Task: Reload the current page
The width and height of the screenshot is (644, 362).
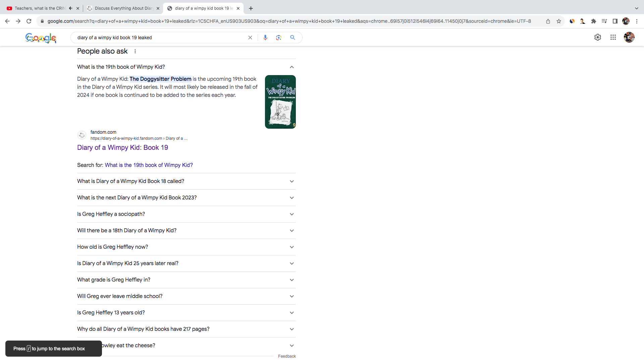Action: 29,21
